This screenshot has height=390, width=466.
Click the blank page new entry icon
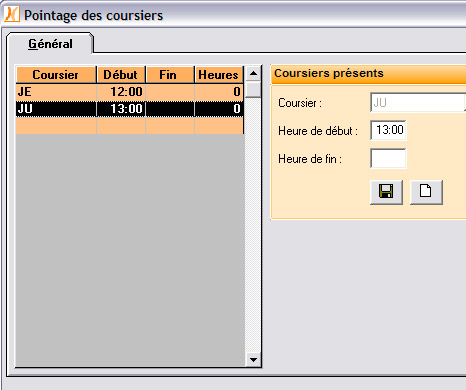426,192
